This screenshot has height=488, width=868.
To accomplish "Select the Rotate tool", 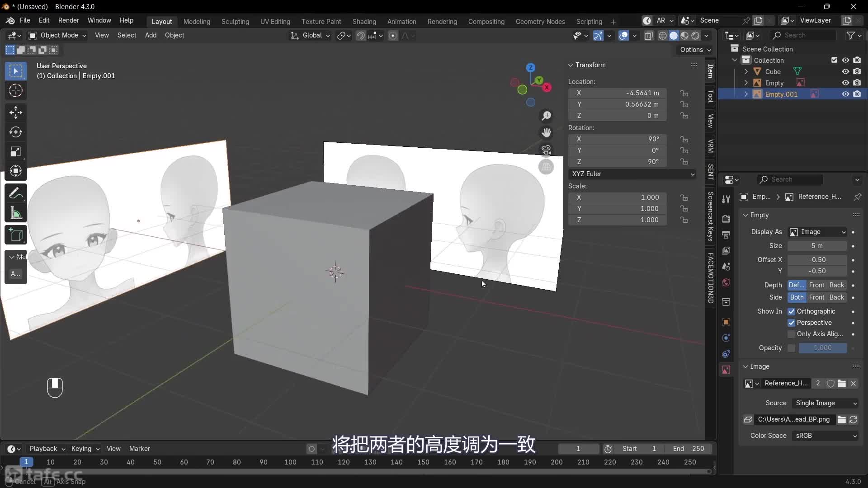I will tap(15, 132).
